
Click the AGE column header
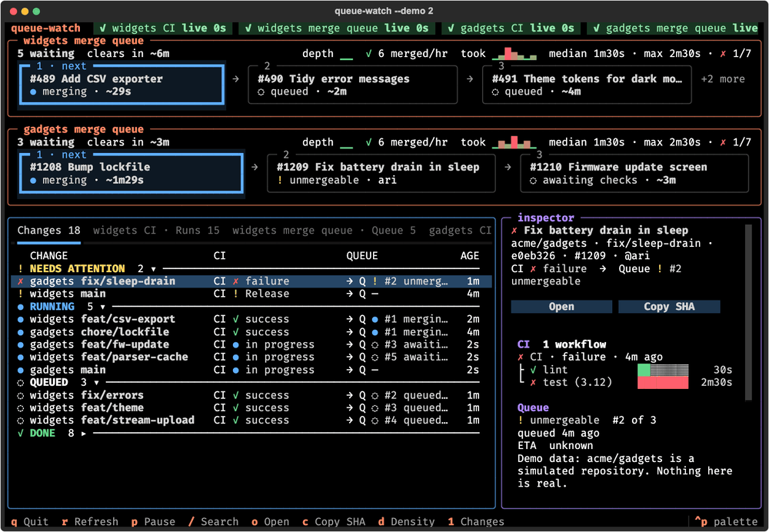470,256
